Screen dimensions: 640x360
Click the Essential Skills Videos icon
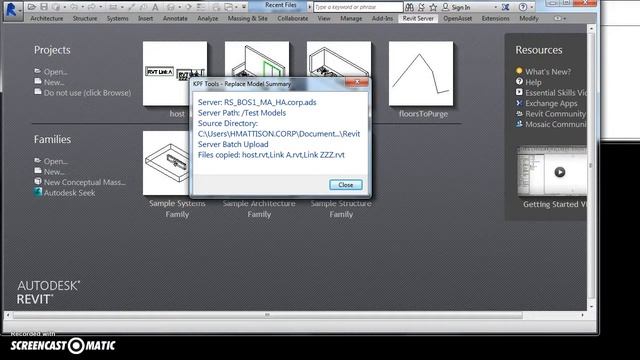coord(519,92)
